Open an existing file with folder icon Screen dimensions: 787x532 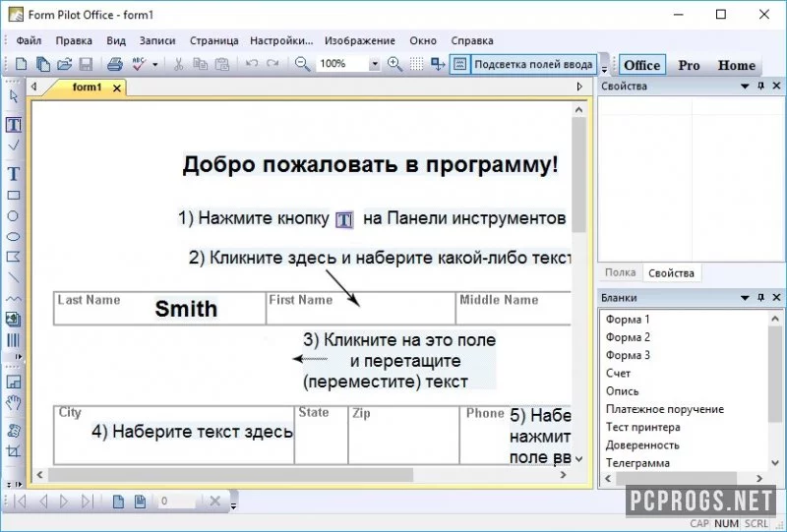pos(64,64)
